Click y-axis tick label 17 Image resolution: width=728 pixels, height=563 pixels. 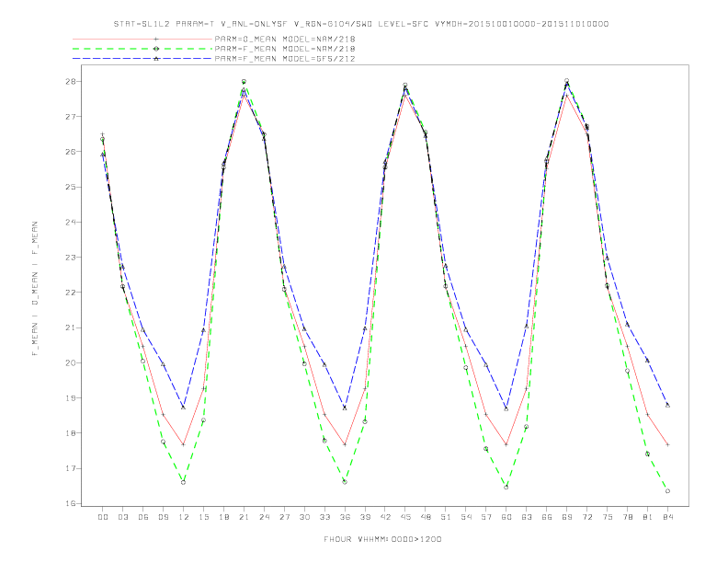[70, 468]
